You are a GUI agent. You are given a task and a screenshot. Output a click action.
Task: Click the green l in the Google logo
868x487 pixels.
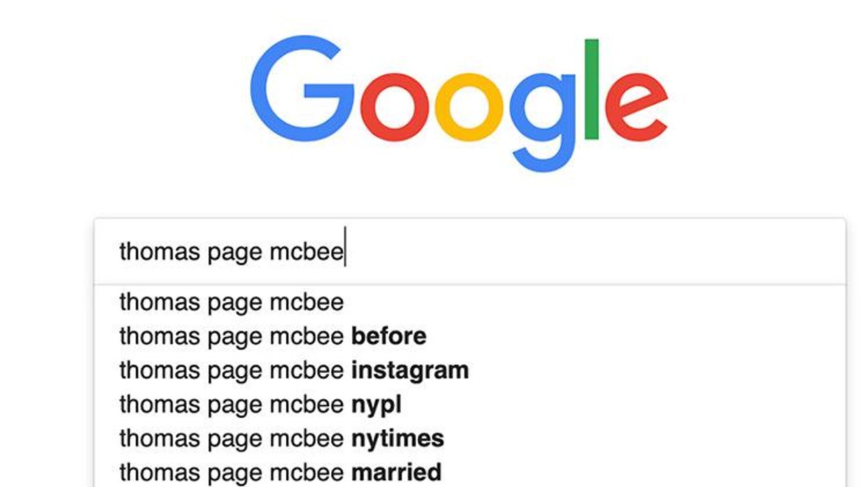pyautogui.click(x=591, y=91)
